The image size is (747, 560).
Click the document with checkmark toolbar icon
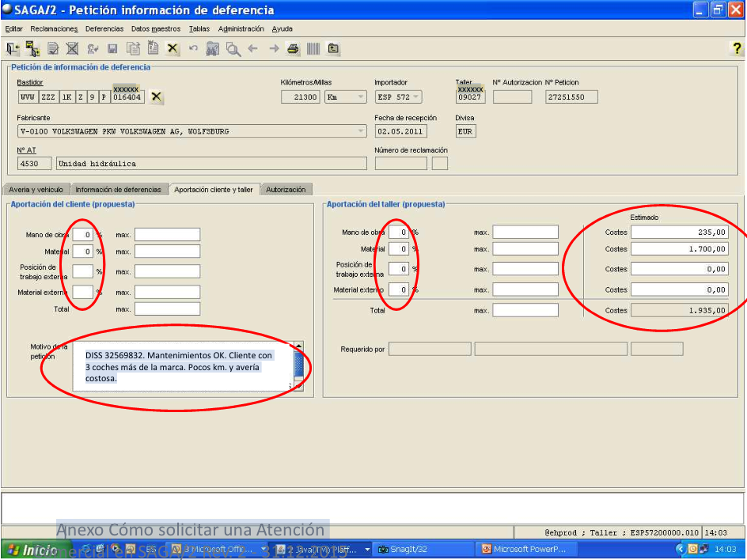(x=53, y=48)
